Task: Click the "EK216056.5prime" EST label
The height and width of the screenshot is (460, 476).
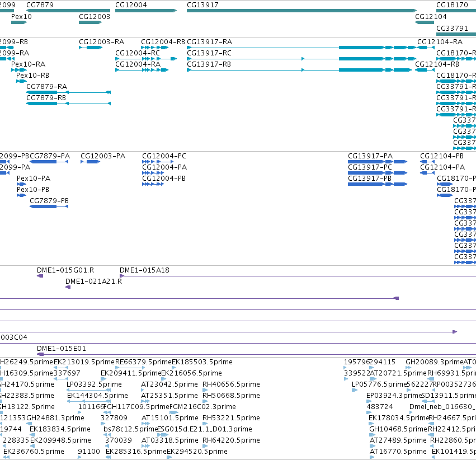Action: point(191,373)
